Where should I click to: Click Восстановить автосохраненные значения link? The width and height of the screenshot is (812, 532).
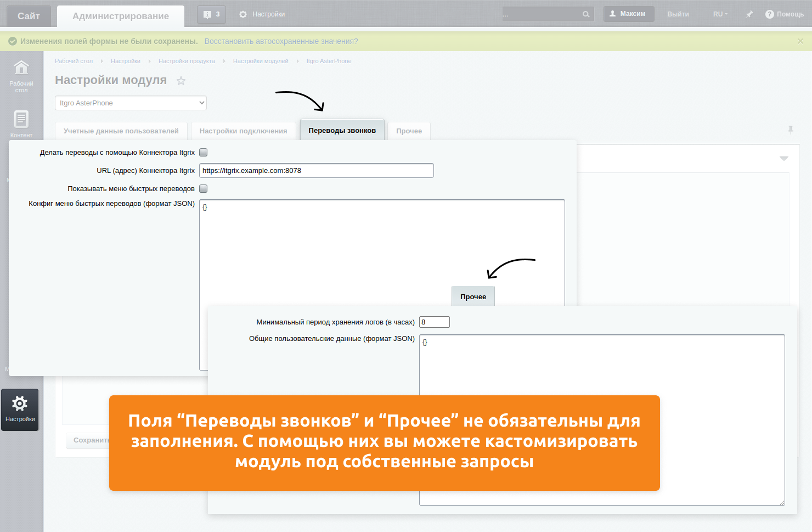281,41
